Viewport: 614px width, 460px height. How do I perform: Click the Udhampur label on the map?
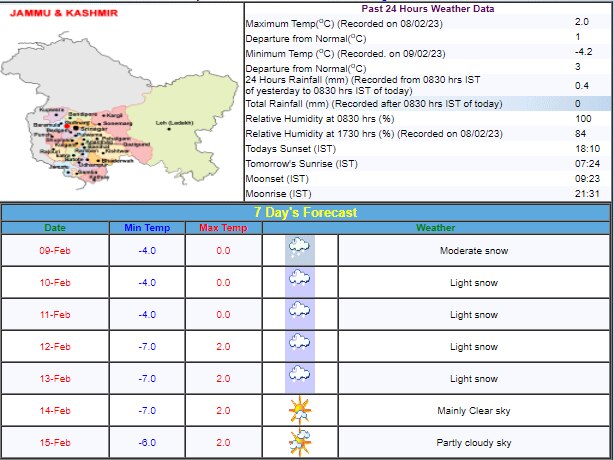click(x=92, y=165)
